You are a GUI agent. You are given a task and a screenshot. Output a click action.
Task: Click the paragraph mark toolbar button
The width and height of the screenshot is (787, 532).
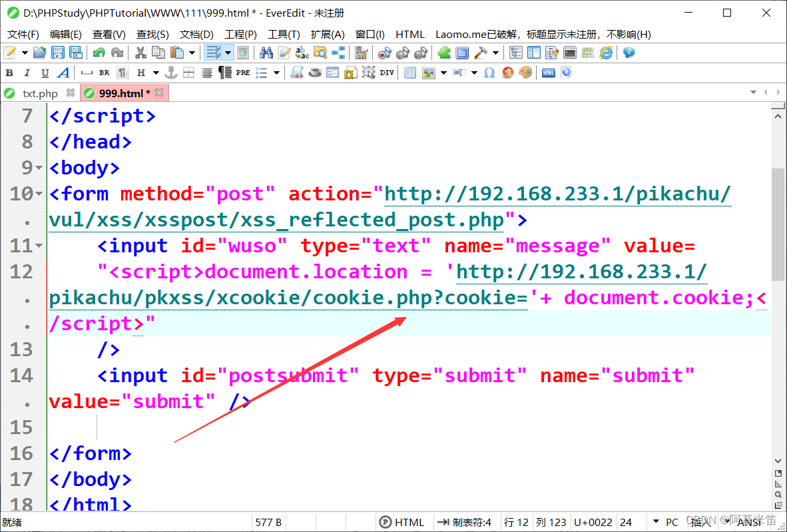pos(122,73)
